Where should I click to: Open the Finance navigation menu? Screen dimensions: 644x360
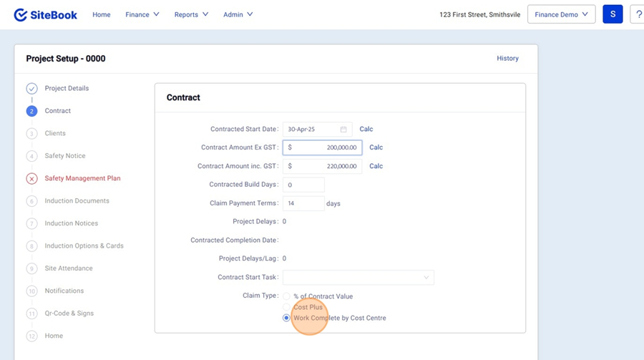coord(142,14)
